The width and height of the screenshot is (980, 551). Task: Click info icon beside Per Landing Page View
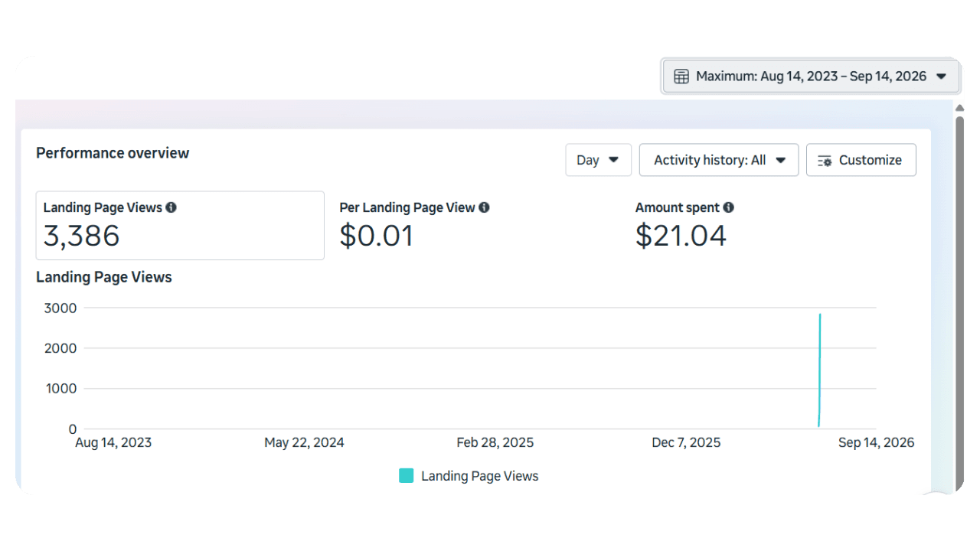(x=484, y=207)
